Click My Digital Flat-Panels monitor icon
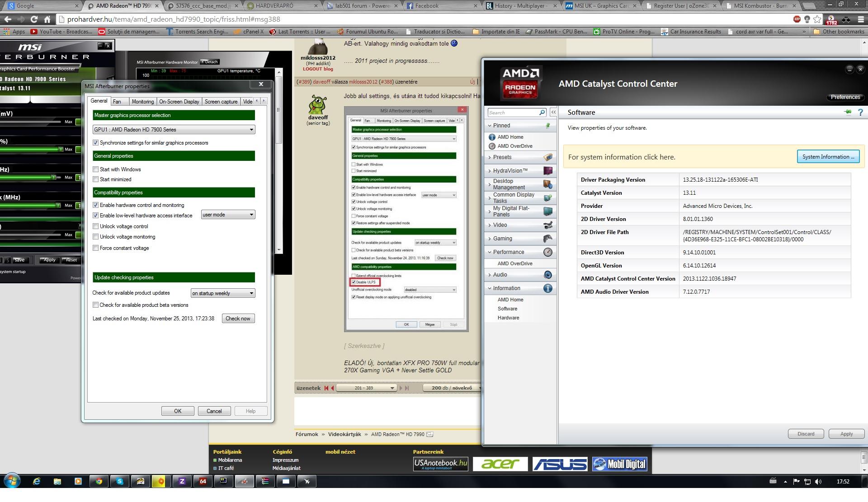This screenshot has height=502, width=868. click(x=547, y=211)
